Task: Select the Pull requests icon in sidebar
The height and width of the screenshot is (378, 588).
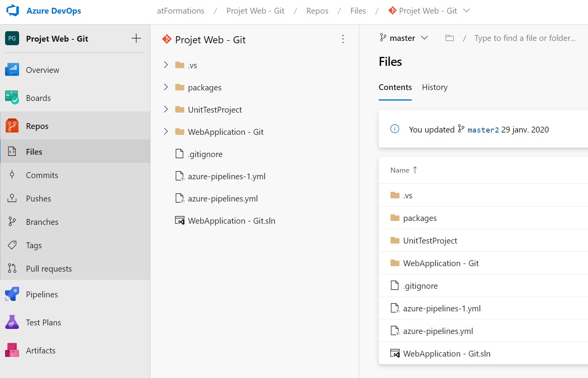Action: tap(12, 268)
